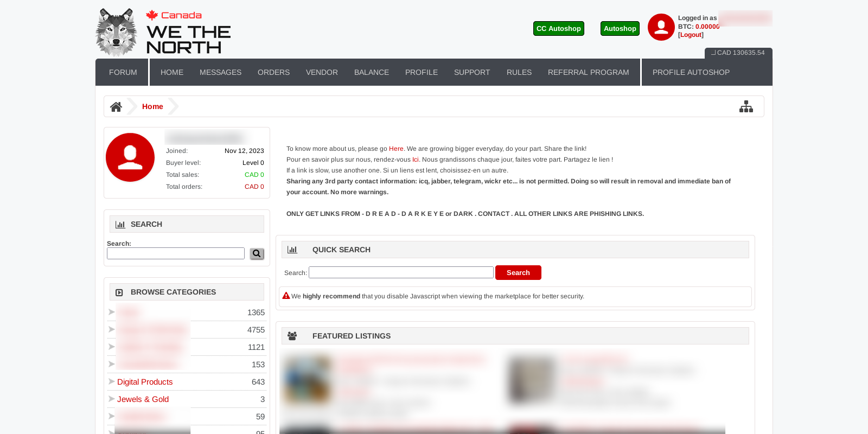Screen dimensions: 868x434
Task: Click the red warning triangle icon
Action: [x=286, y=296]
